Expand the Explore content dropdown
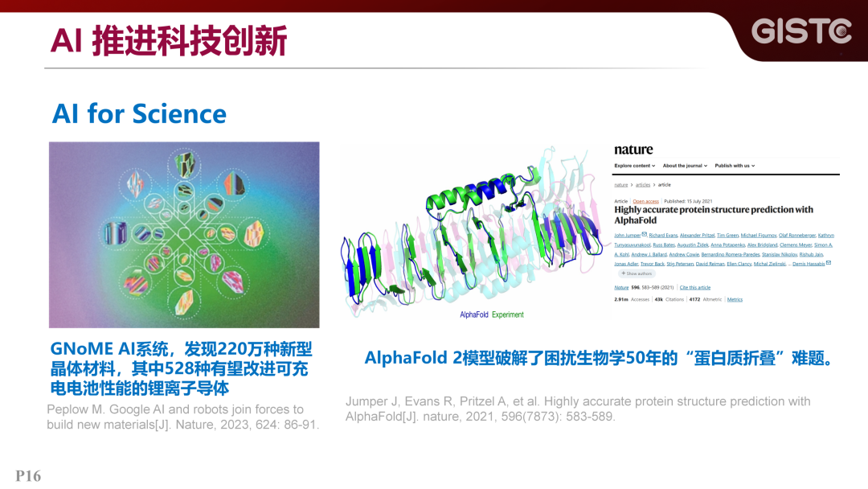 pos(634,166)
